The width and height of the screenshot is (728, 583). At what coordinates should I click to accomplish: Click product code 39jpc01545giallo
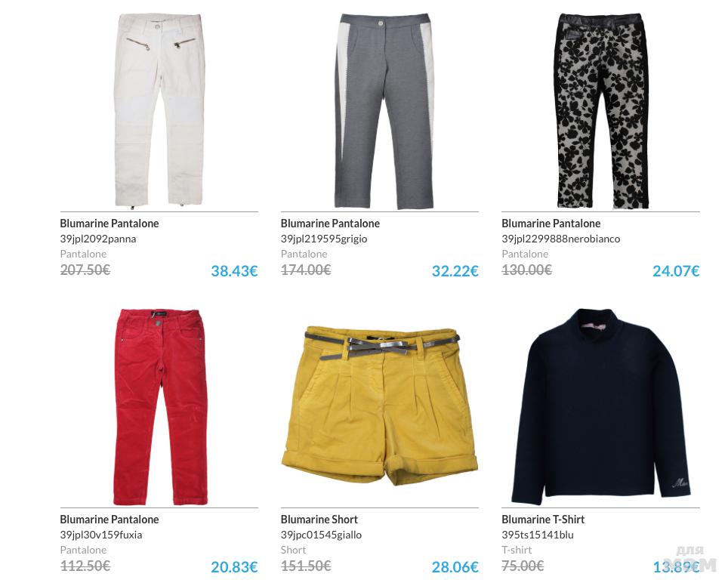click(321, 535)
